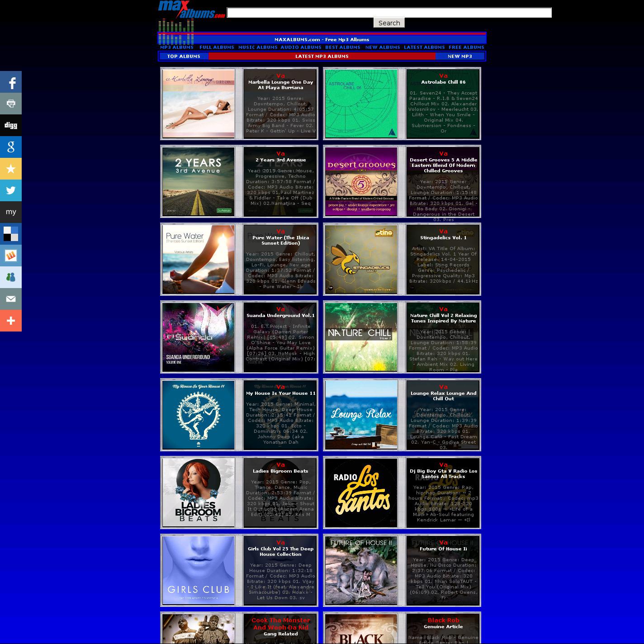Share on Digg from sidebar
This screenshot has width=644, height=644.
point(11,125)
